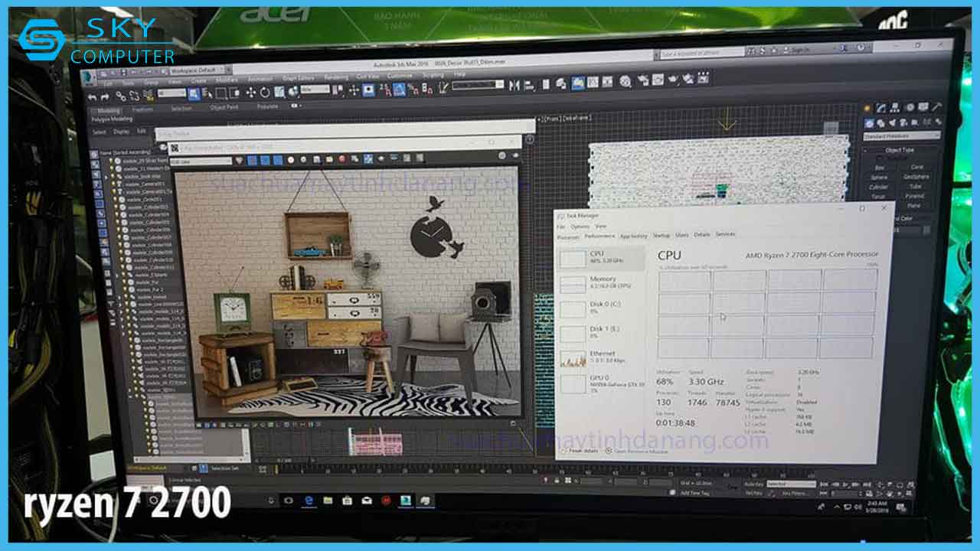Click the Box primitive button
The height and width of the screenshot is (551, 980).
(x=880, y=167)
